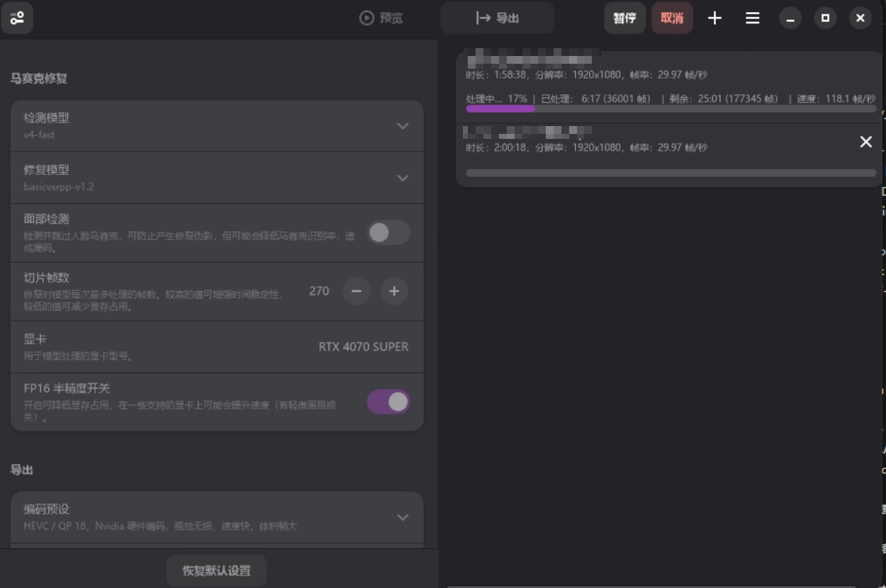Click the increase button for 切片帧数

click(x=394, y=291)
